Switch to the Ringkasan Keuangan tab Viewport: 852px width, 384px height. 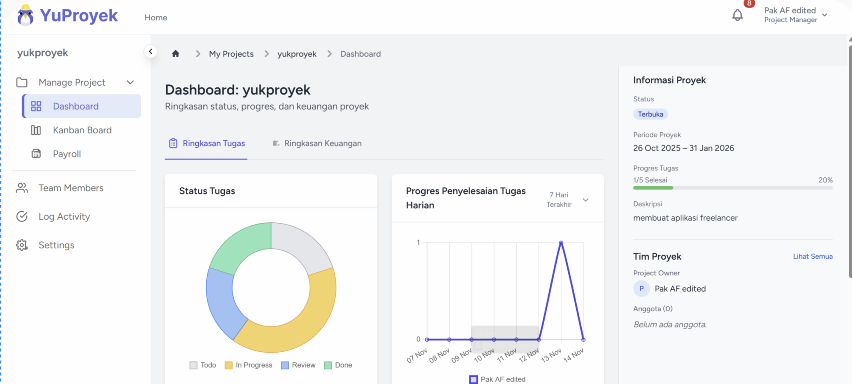point(317,143)
